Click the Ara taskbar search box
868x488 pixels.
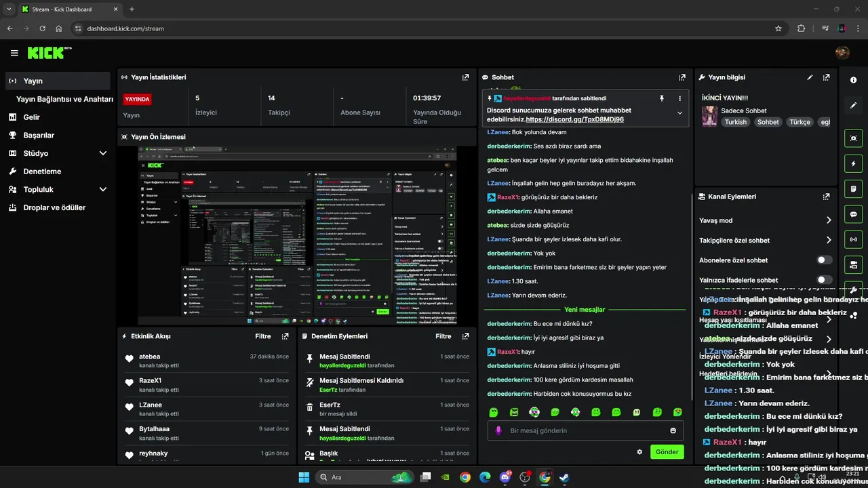(x=366, y=477)
